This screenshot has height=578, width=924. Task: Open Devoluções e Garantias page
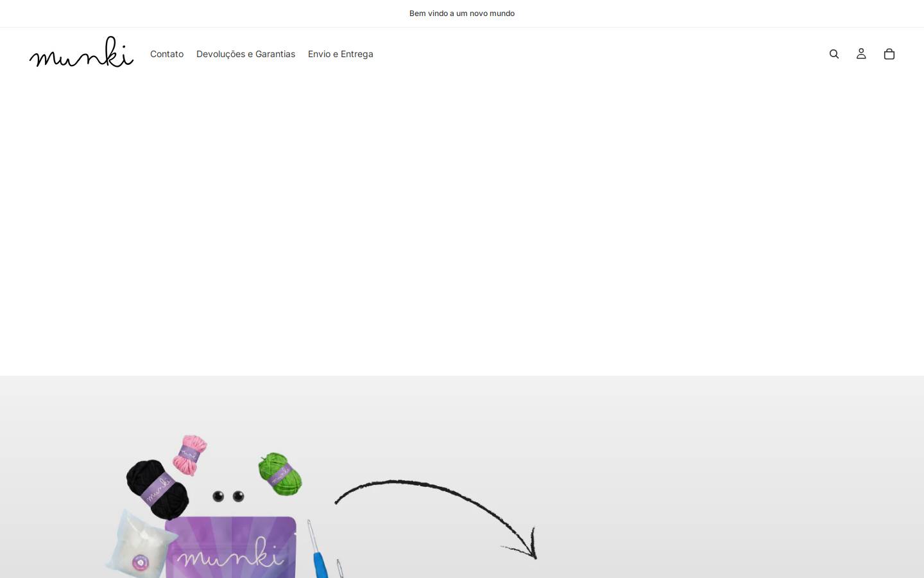(246, 54)
